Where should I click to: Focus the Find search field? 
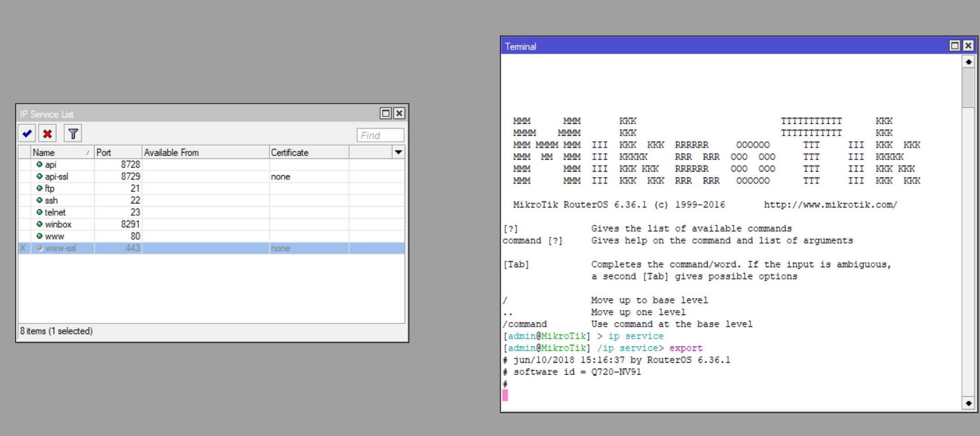click(x=380, y=135)
